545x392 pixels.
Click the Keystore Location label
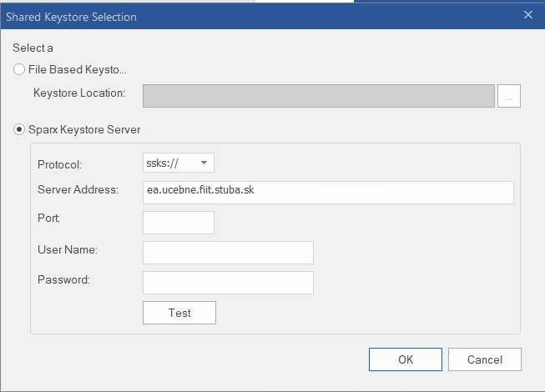coord(79,93)
